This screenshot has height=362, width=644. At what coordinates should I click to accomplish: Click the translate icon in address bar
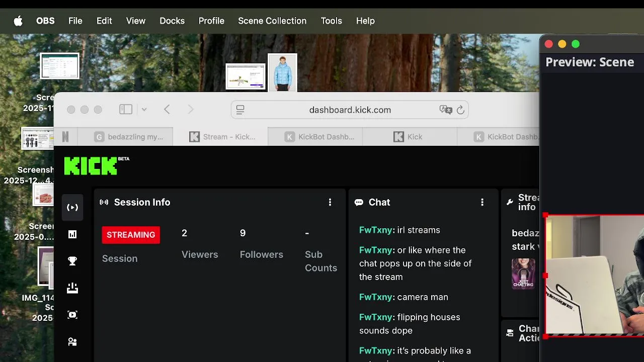[446, 110]
